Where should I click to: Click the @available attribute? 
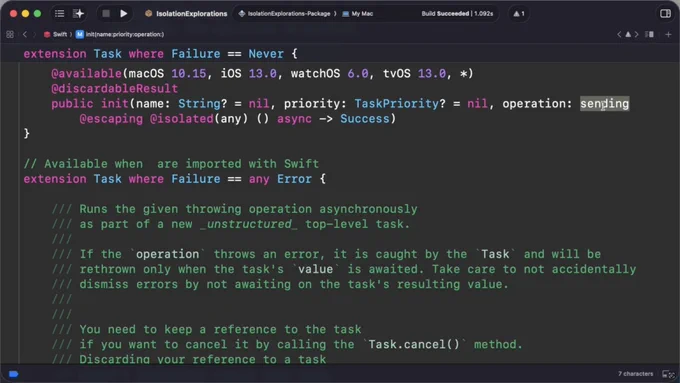tap(86, 73)
